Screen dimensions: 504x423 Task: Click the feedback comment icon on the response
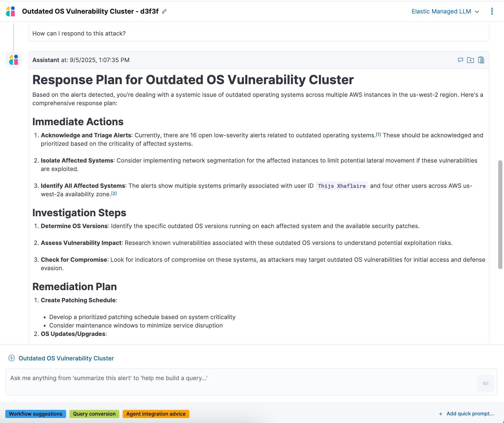point(460,60)
